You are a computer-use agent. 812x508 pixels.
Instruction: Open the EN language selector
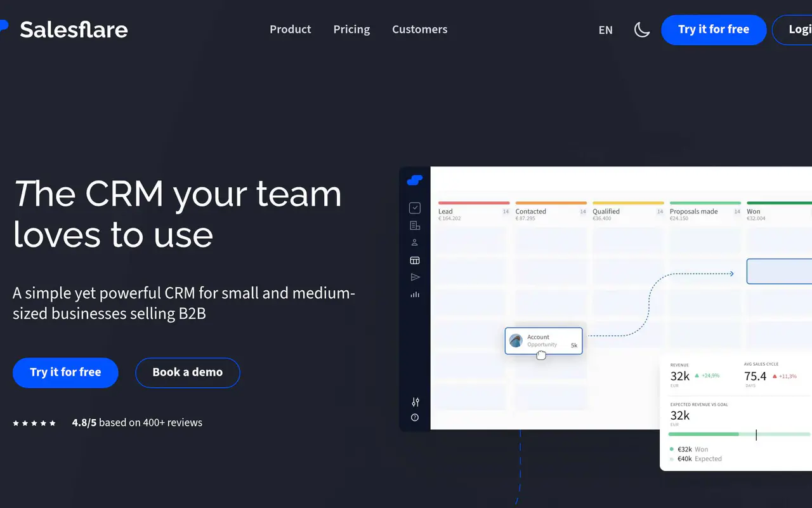[x=606, y=30]
